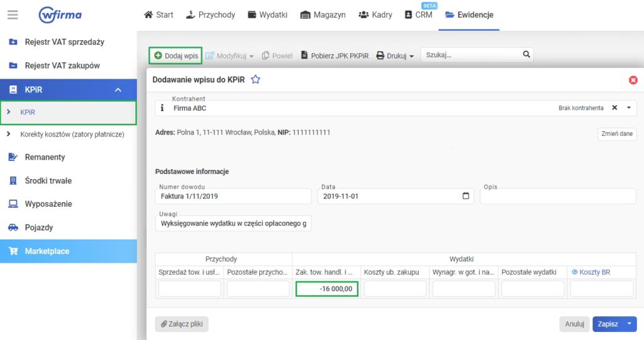Close the Dodawanie wpisu dialog
The height and width of the screenshot is (340, 644).
(633, 80)
